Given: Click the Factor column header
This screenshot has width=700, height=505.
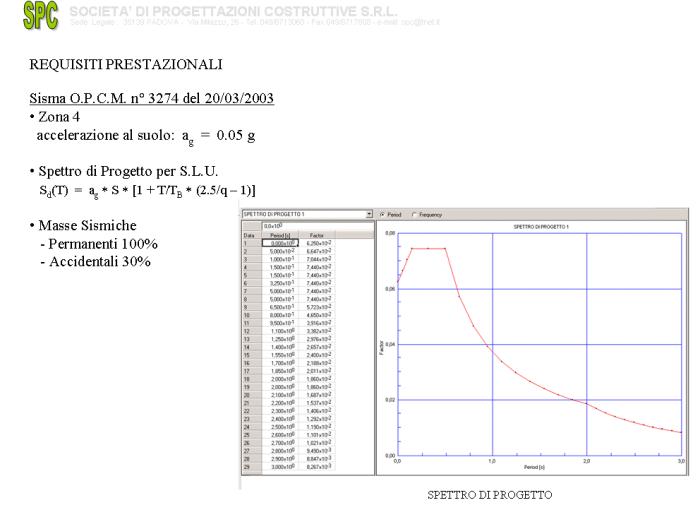Looking at the screenshot, I should (x=319, y=235).
